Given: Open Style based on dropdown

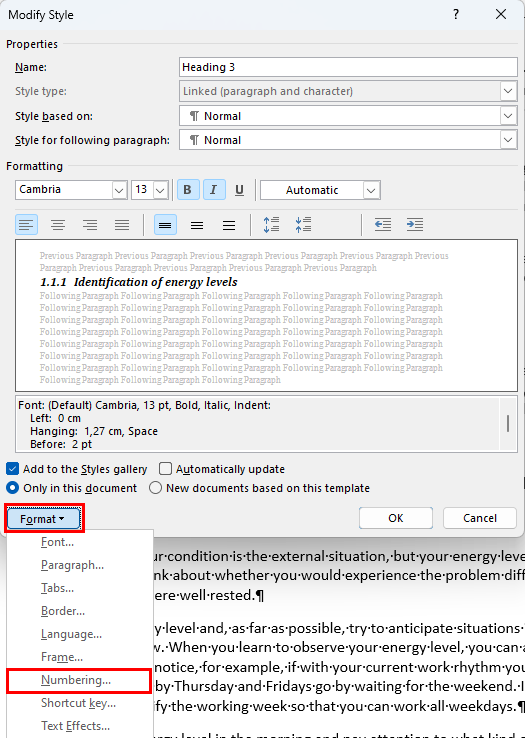Looking at the screenshot, I should click(508, 116).
